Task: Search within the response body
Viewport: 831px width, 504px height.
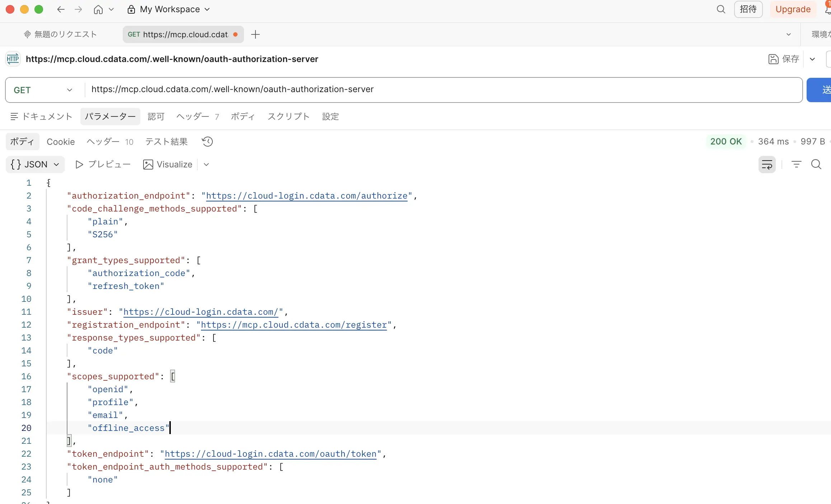Action: click(x=816, y=165)
